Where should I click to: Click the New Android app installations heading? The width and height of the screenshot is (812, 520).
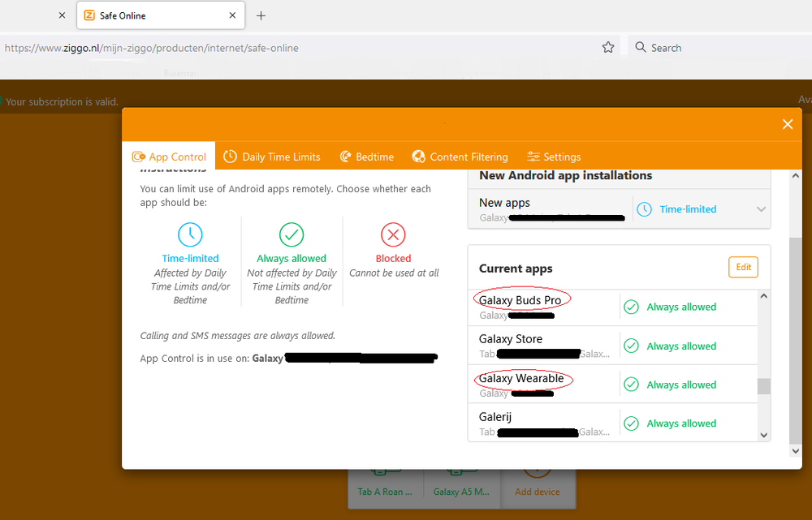(565, 175)
